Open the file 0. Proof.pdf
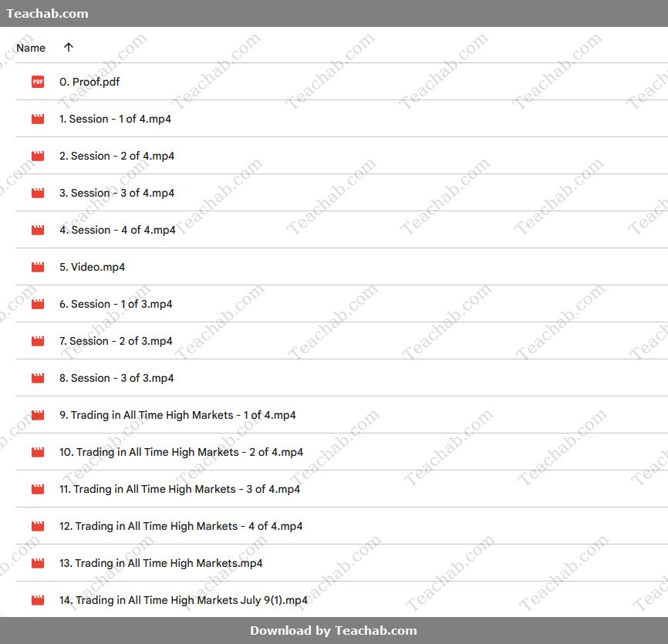Image resolution: width=668 pixels, height=644 pixels. click(89, 82)
